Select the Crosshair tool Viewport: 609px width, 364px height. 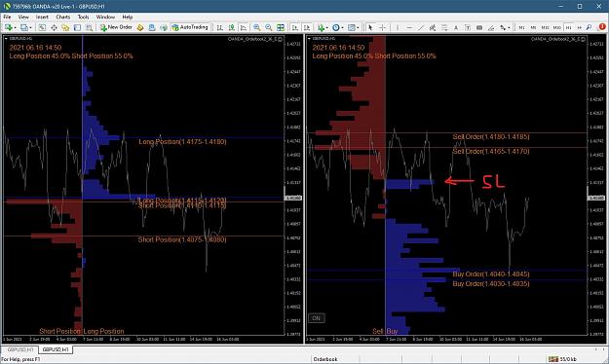click(x=383, y=27)
